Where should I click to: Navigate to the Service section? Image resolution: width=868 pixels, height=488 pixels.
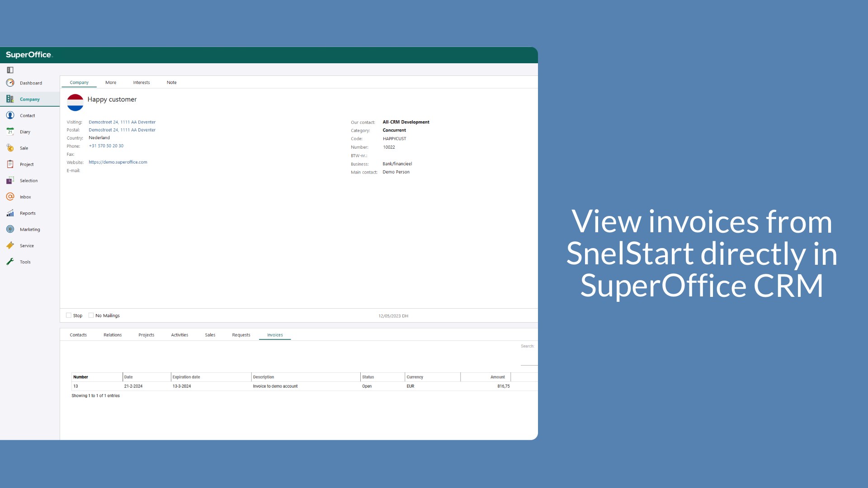tap(26, 245)
